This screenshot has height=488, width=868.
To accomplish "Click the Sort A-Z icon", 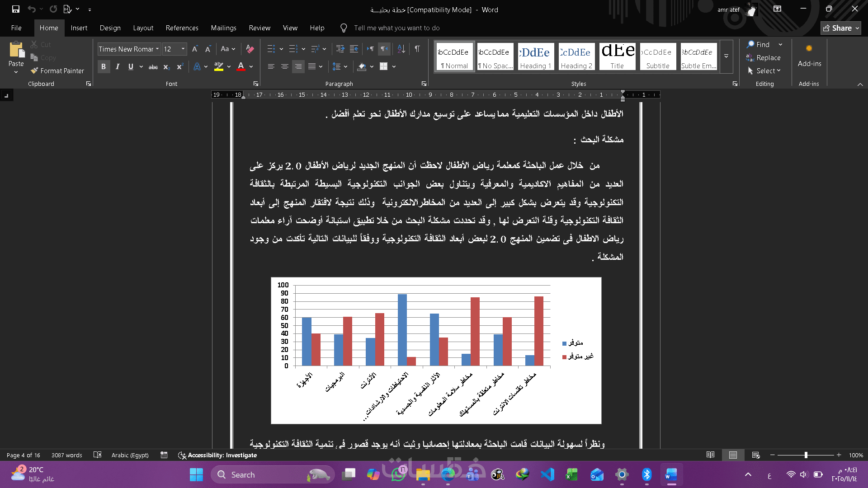I will click(x=401, y=49).
